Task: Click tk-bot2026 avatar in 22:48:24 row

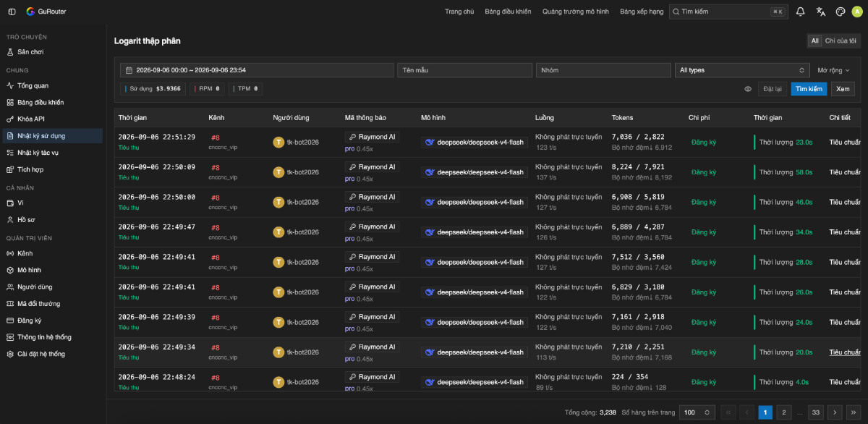Action: [x=278, y=382]
